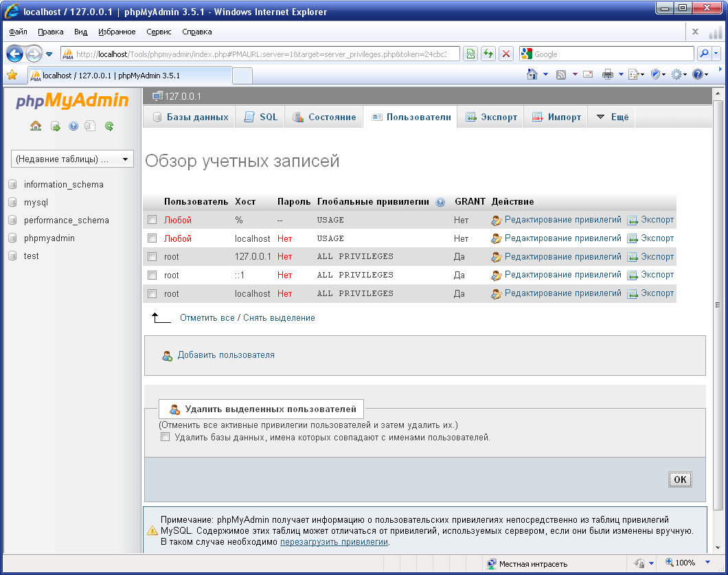
Task: Click edit privileges icon for root 127.0.0.1
Action: [x=497, y=257]
